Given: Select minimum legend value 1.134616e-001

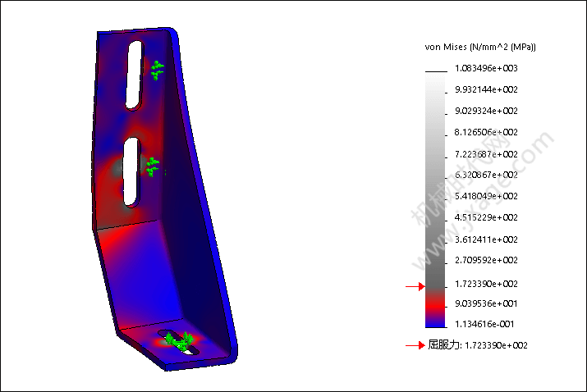Looking at the screenshot, I should click(484, 324).
